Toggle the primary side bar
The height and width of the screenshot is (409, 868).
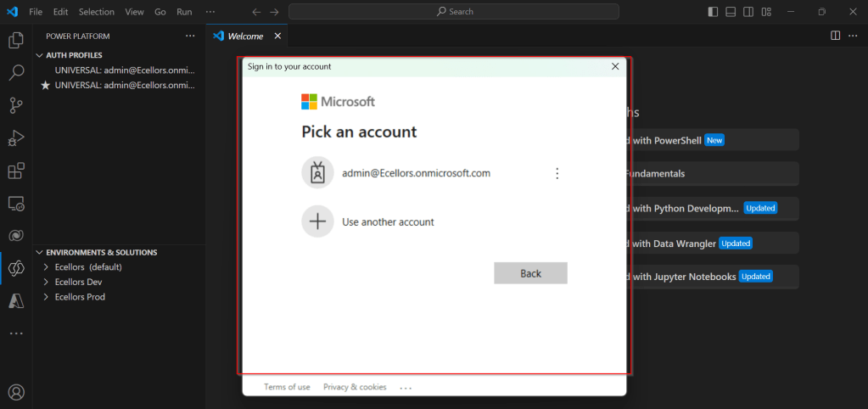(712, 12)
